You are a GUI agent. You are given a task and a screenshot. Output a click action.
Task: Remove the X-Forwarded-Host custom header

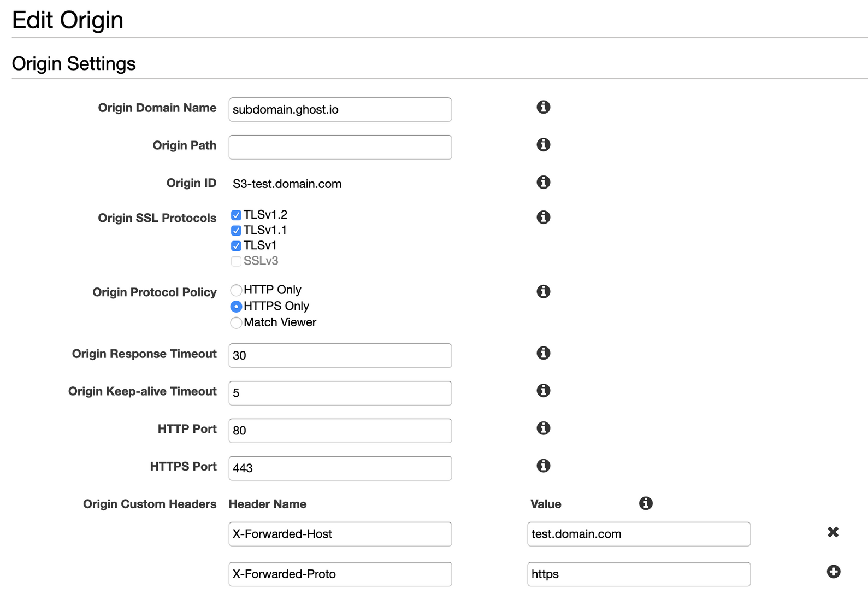coord(833,532)
